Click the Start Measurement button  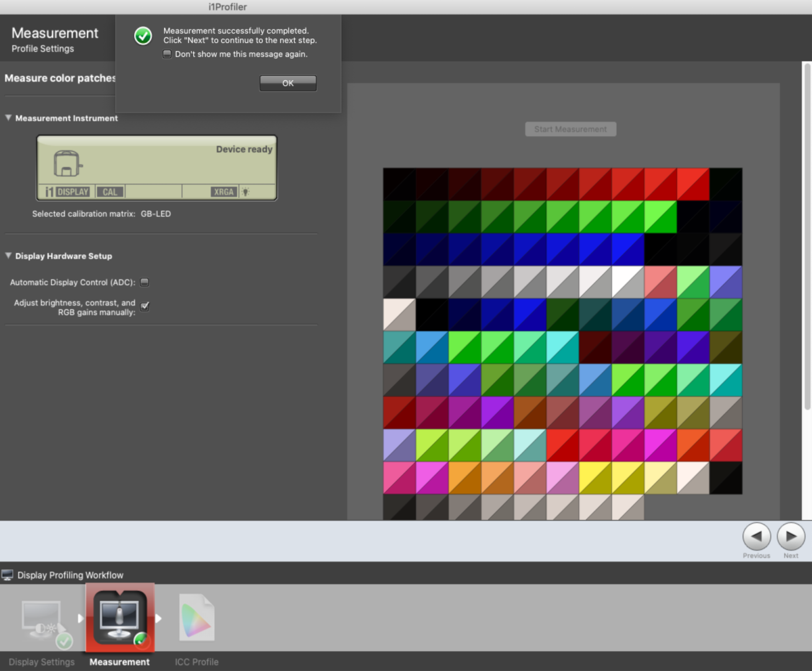570,129
